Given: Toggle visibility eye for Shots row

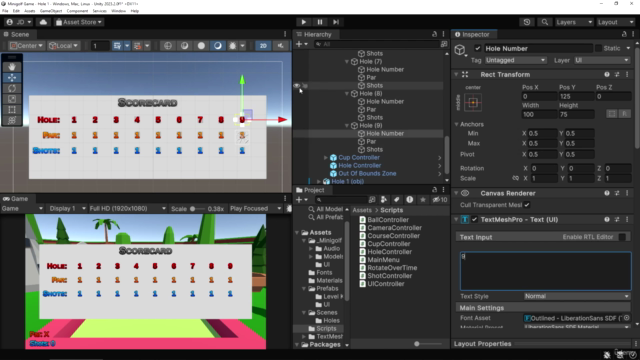Looking at the screenshot, I should point(297,85).
